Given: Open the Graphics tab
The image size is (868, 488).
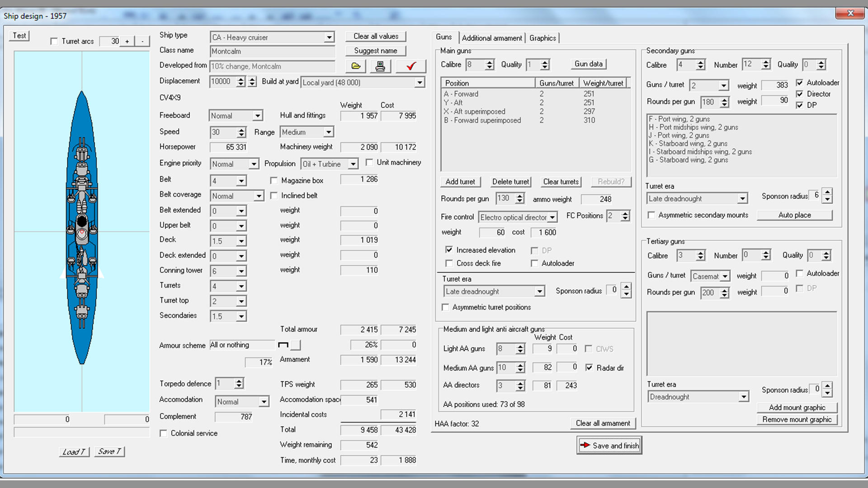Looking at the screenshot, I should click(x=542, y=38).
